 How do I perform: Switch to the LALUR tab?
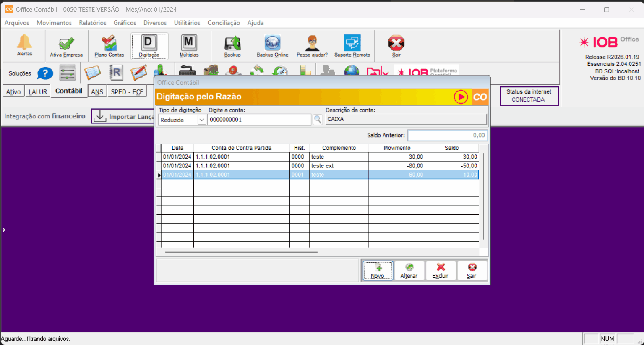point(38,91)
